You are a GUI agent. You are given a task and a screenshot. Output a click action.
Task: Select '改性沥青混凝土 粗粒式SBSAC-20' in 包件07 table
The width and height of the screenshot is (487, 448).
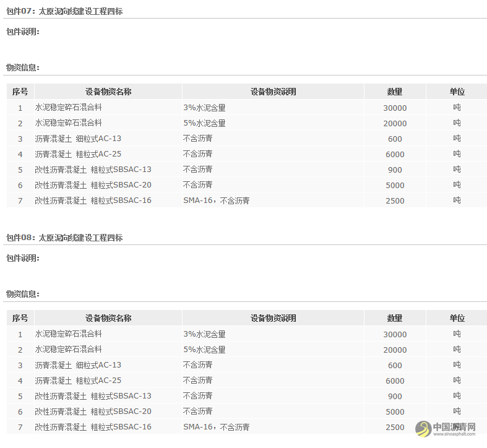[x=93, y=185]
